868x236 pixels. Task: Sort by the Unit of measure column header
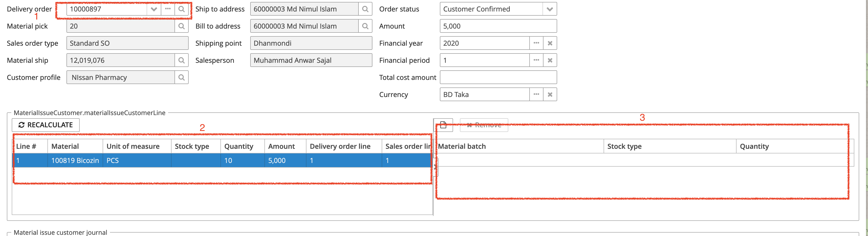137,146
